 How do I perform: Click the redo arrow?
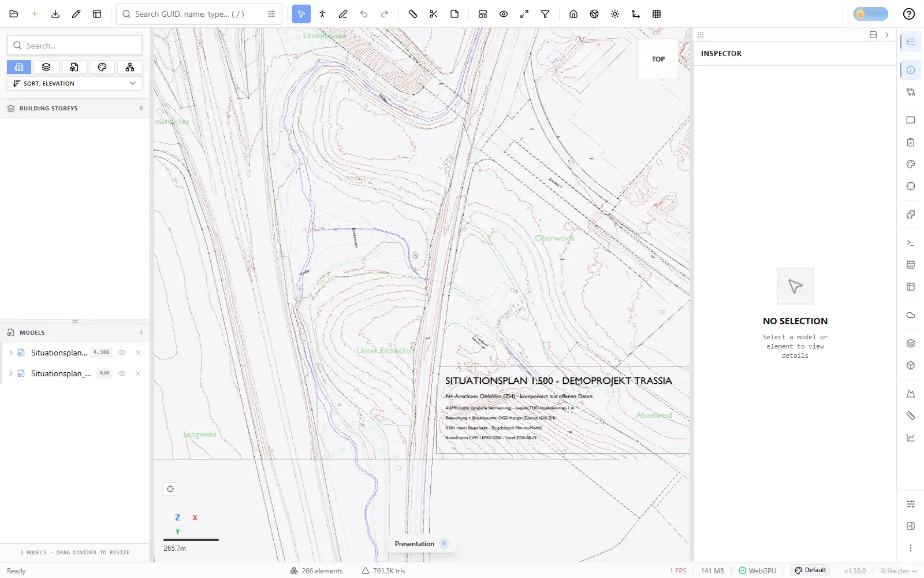(385, 14)
